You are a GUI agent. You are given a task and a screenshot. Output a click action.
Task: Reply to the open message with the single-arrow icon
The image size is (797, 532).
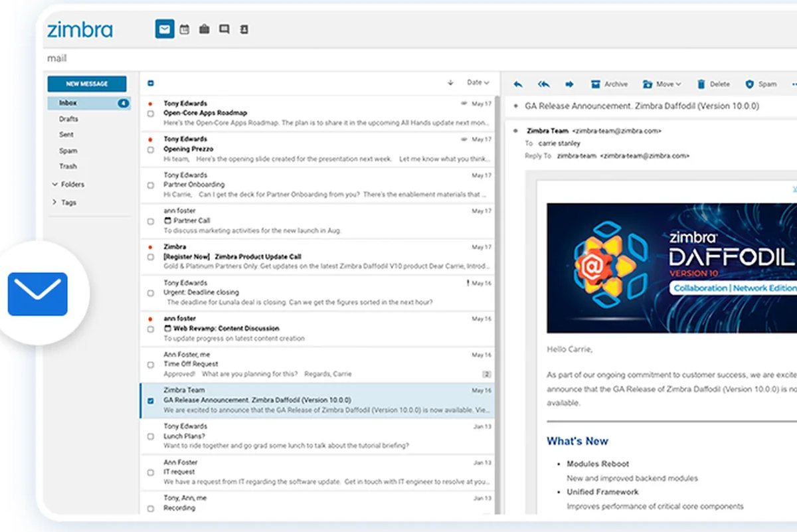click(x=518, y=84)
